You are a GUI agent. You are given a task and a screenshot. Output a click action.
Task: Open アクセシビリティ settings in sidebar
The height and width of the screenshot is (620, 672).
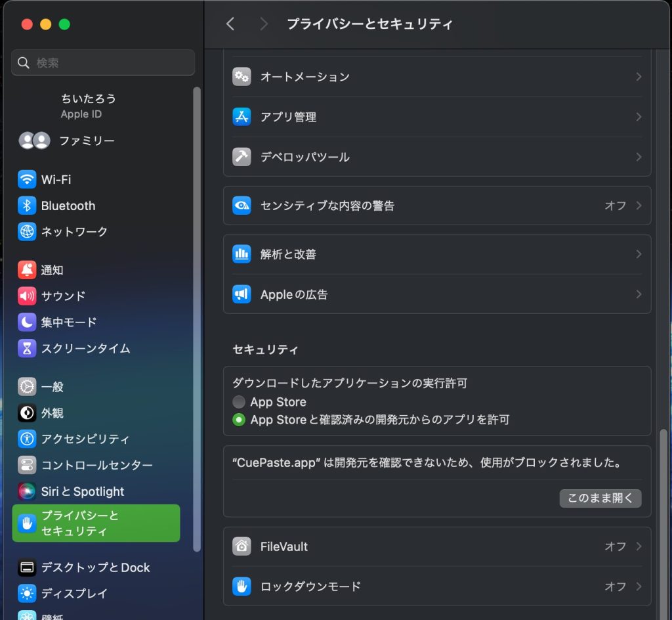click(96, 439)
